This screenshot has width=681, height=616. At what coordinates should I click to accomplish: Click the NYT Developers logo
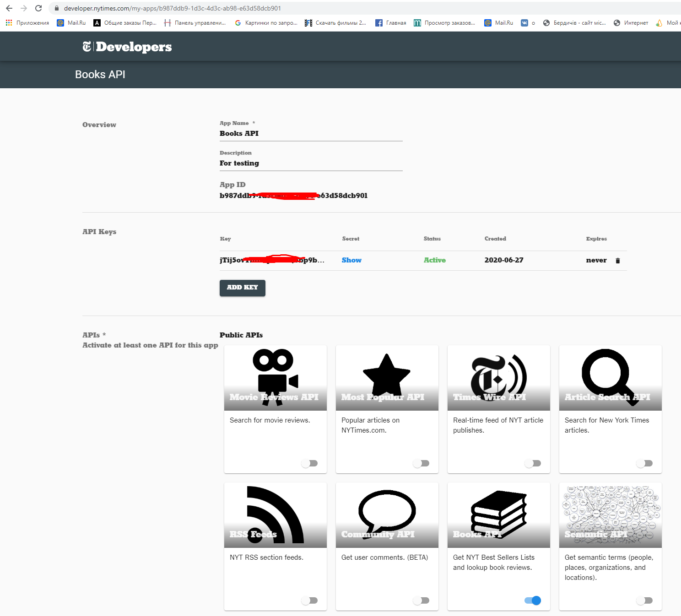coord(127,47)
